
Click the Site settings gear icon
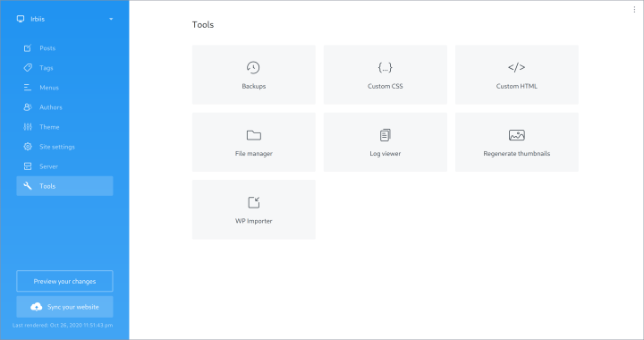(28, 147)
